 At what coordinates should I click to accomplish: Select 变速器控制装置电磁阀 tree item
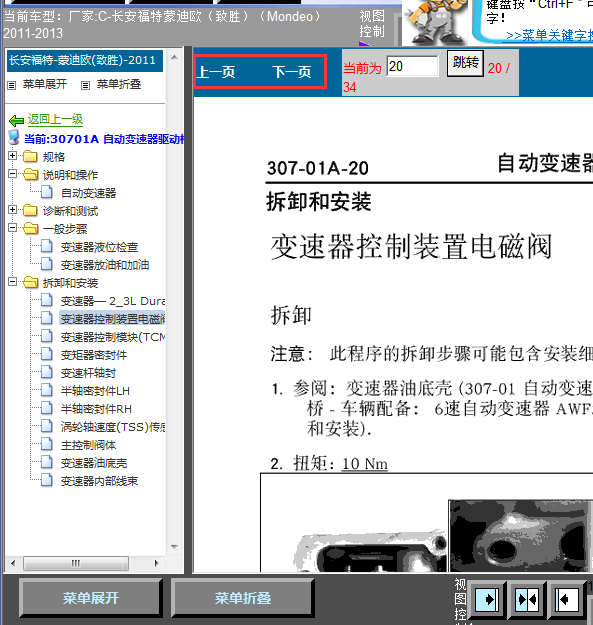pyautogui.click(x=113, y=319)
